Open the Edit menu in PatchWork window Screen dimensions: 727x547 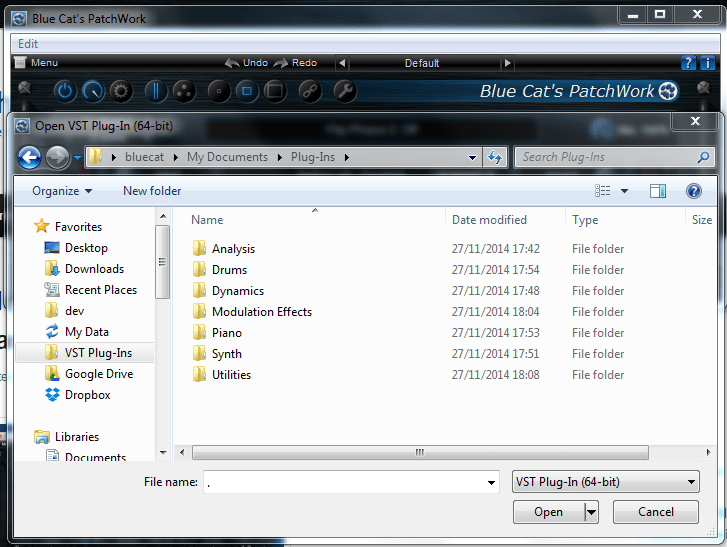coord(28,44)
